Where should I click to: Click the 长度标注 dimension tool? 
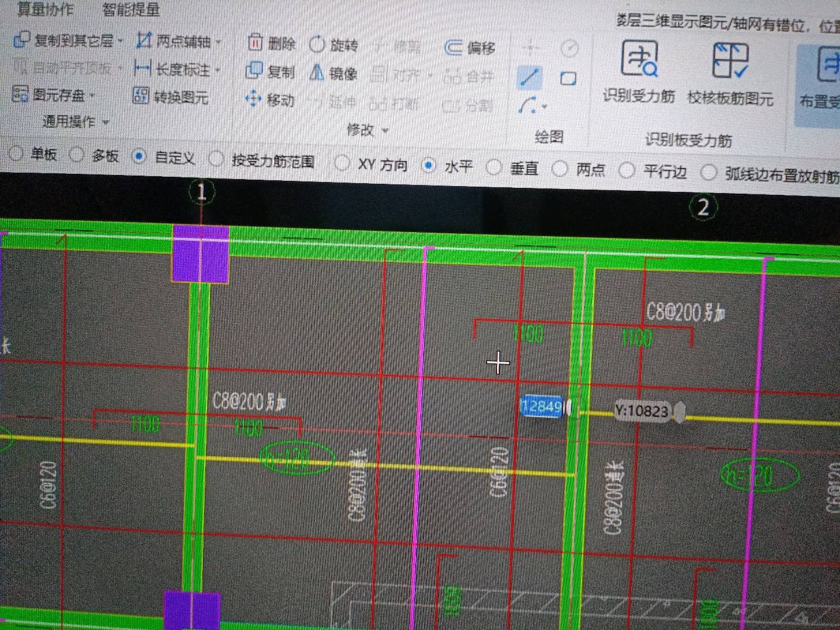pyautogui.click(x=172, y=69)
